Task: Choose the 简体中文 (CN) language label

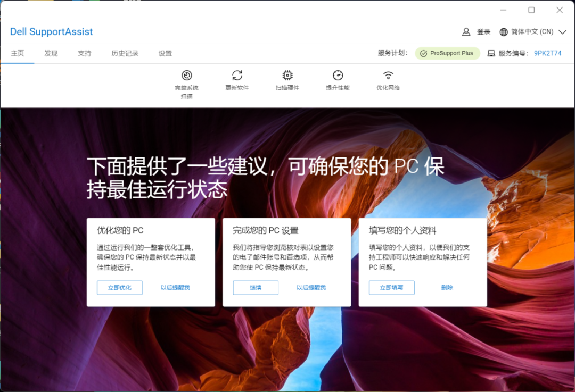Action: pos(532,32)
